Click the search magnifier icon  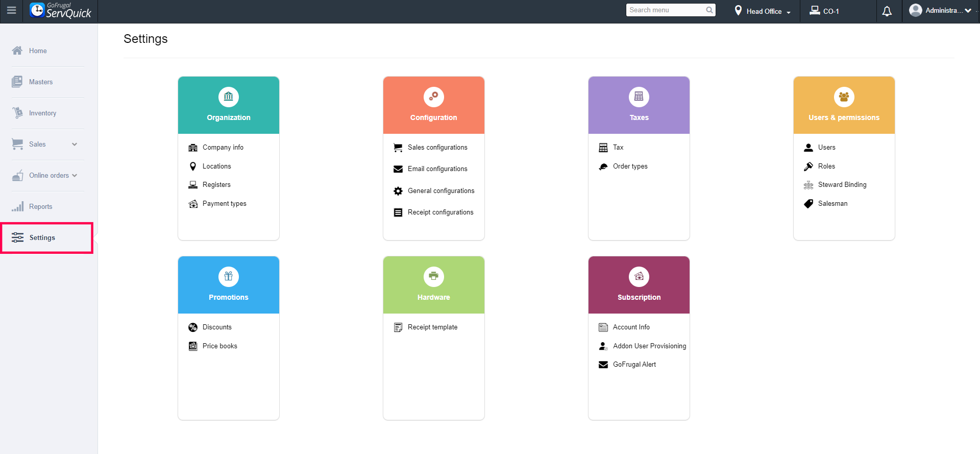point(709,10)
